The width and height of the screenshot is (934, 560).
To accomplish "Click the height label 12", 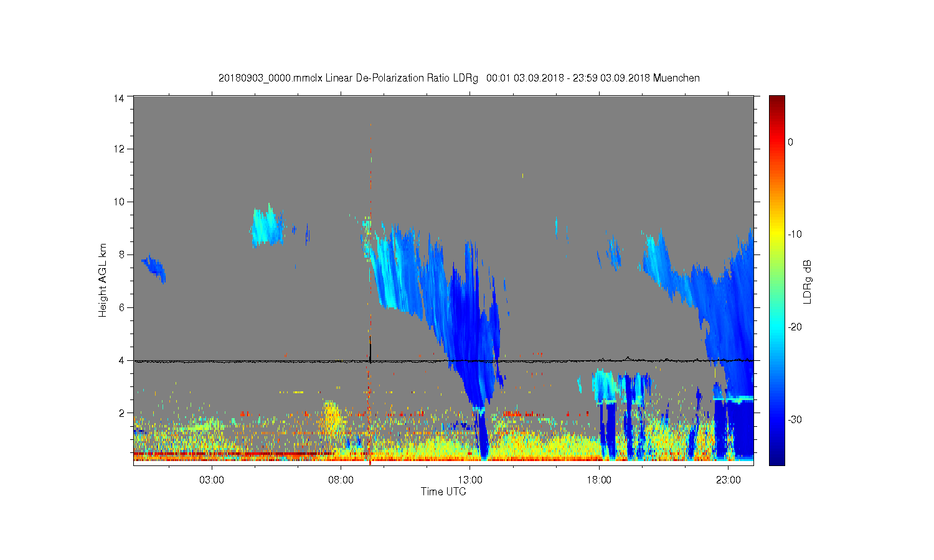I will tap(119, 149).
